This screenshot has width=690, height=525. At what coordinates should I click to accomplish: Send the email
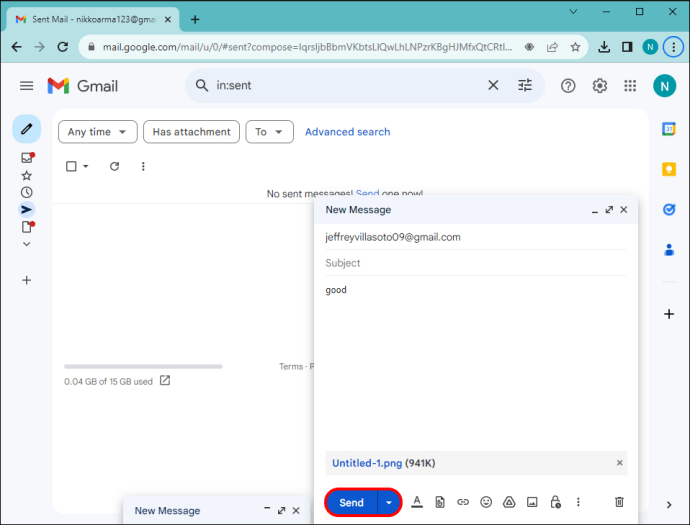coord(351,503)
